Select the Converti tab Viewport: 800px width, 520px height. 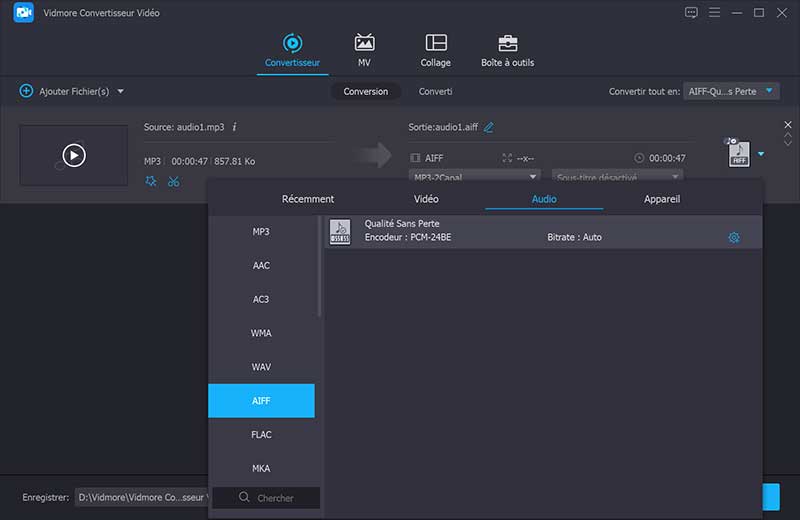pos(435,91)
